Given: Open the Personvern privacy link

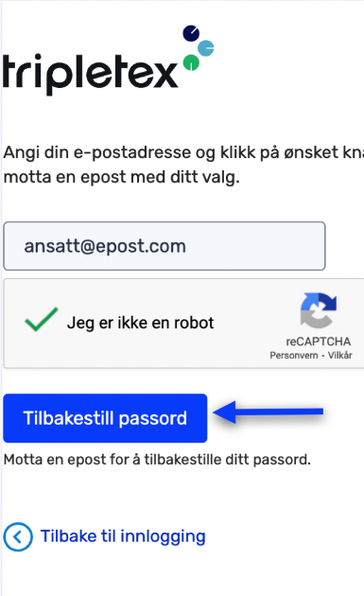Looking at the screenshot, I should pyautogui.click(x=294, y=356).
